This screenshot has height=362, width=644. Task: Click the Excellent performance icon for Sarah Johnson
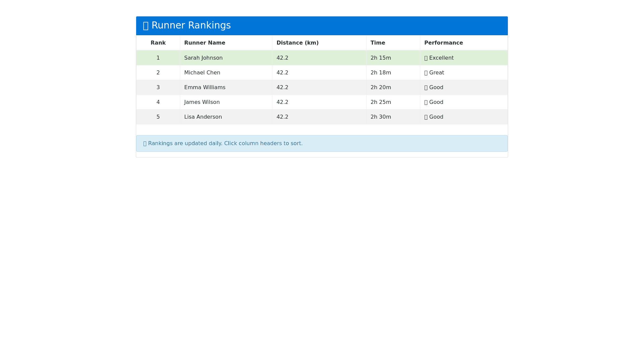point(426,58)
